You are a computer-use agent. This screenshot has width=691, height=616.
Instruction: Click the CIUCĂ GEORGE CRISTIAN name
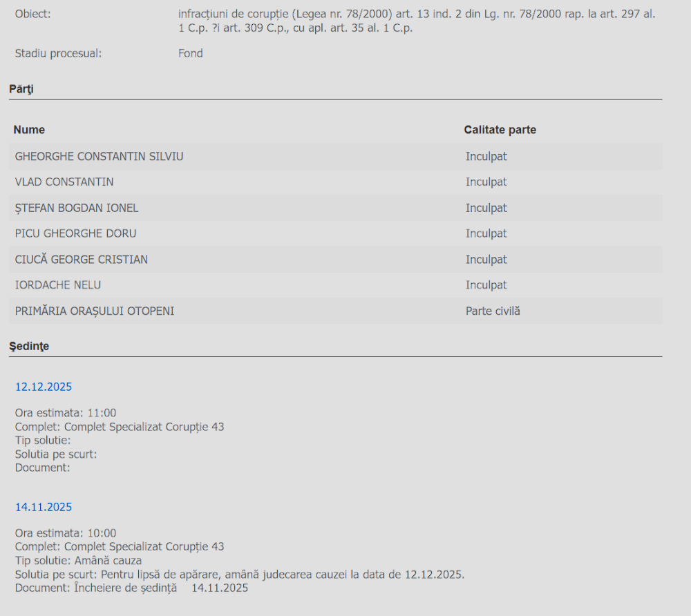click(x=81, y=260)
